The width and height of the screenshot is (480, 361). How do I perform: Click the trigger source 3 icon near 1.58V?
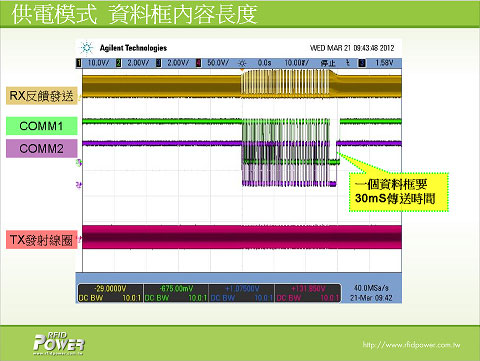(362, 63)
